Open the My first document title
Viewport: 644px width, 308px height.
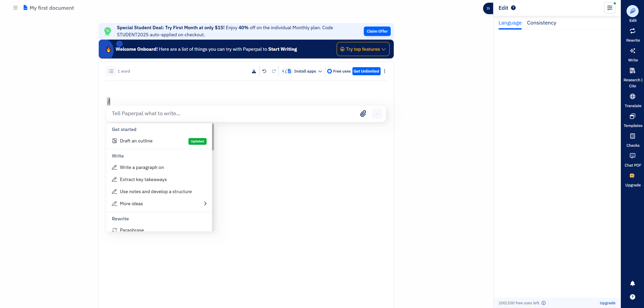[52, 8]
